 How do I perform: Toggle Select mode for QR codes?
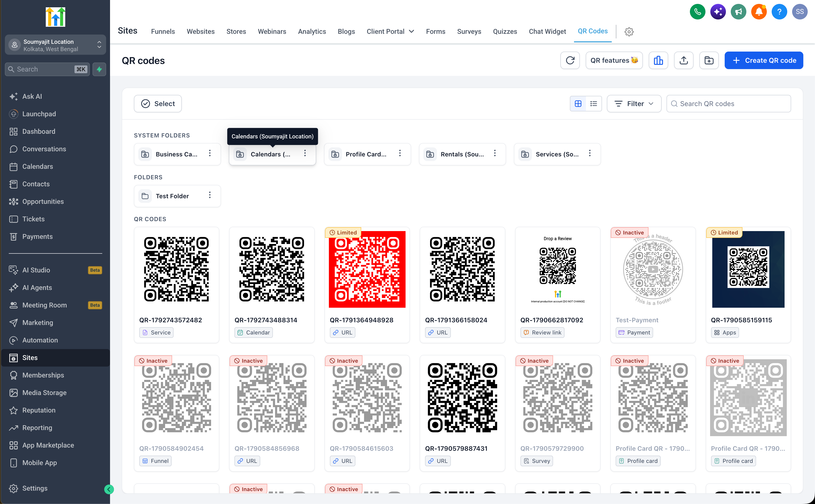click(x=157, y=104)
